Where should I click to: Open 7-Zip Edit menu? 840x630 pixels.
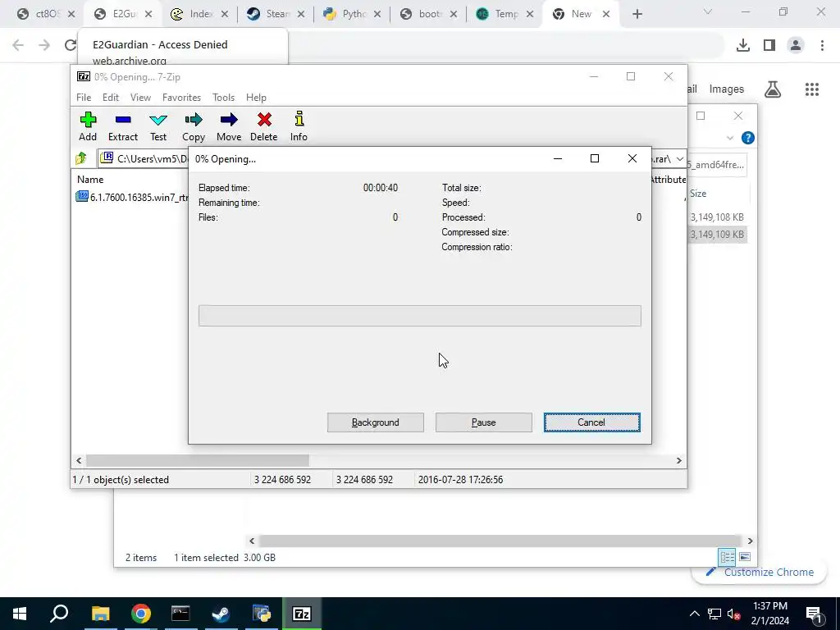point(111,98)
